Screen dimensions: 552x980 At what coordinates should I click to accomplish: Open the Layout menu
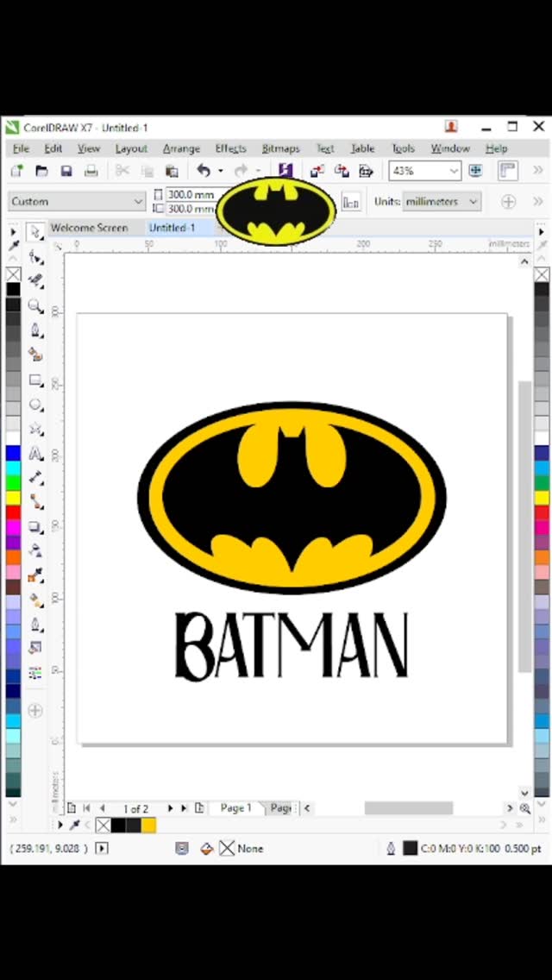[131, 148]
